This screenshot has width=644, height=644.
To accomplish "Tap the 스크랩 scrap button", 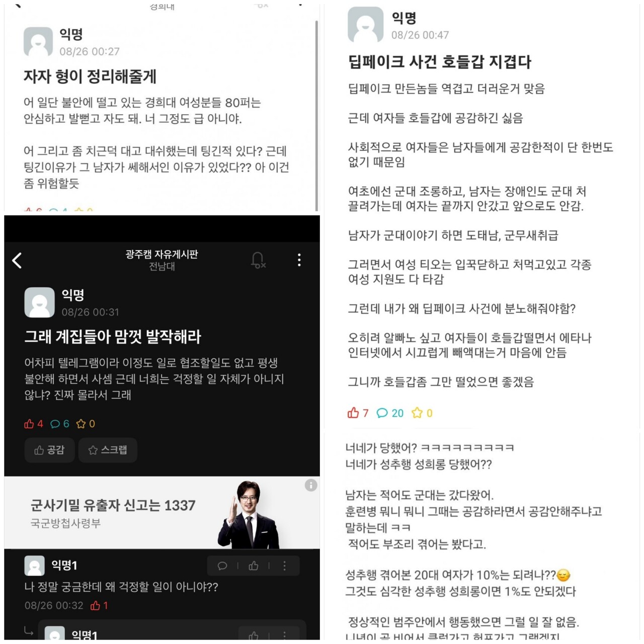I will click(x=108, y=450).
